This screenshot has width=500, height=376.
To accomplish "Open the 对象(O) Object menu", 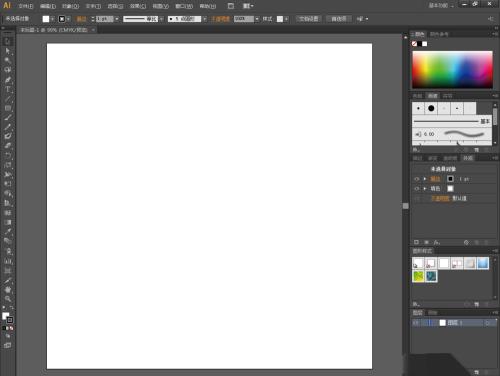I will (71, 6).
